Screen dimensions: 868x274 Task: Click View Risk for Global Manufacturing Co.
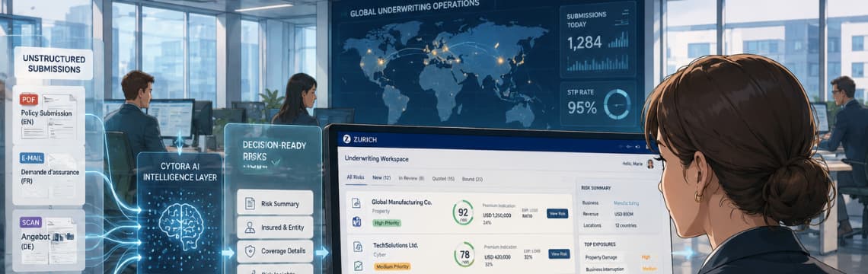coord(557,213)
